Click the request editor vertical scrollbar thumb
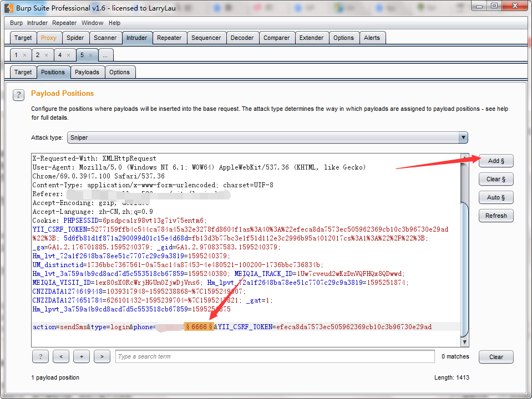 coord(464,269)
